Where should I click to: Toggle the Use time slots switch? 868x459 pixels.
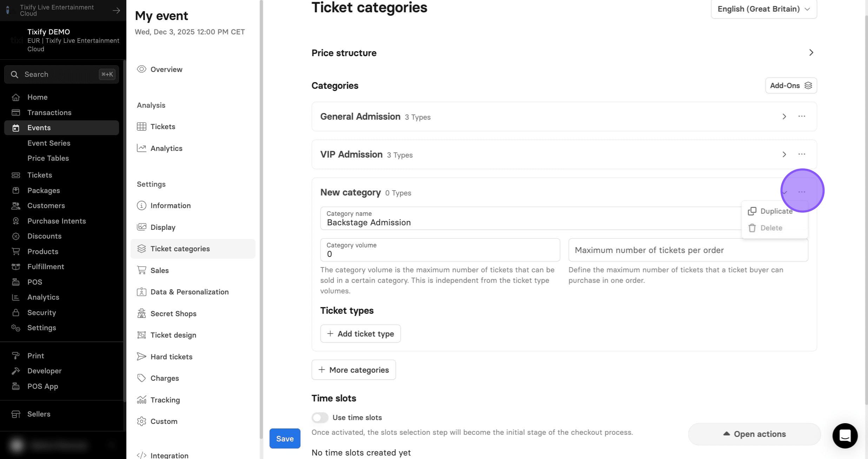320,418
